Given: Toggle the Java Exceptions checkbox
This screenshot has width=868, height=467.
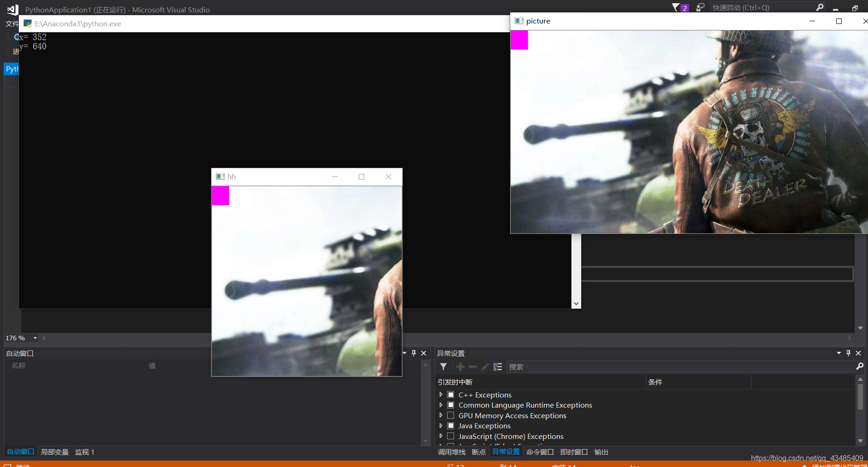Looking at the screenshot, I should tap(451, 426).
